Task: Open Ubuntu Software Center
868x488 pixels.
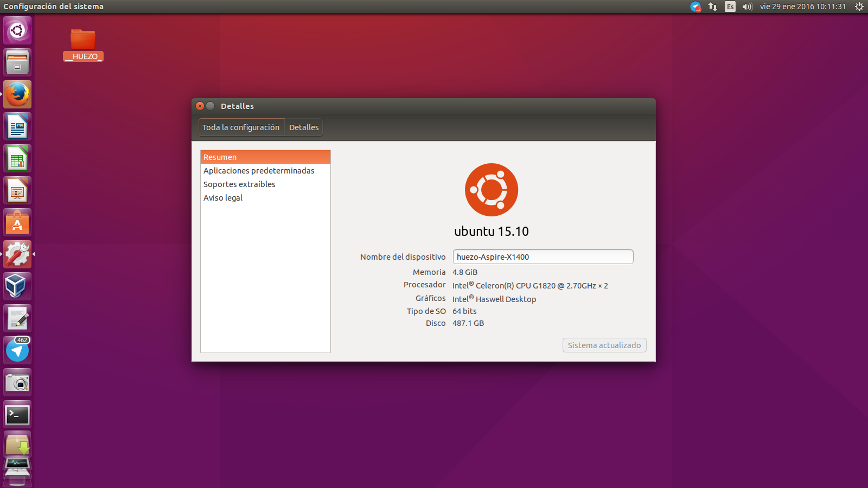Action: tap(17, 222)
